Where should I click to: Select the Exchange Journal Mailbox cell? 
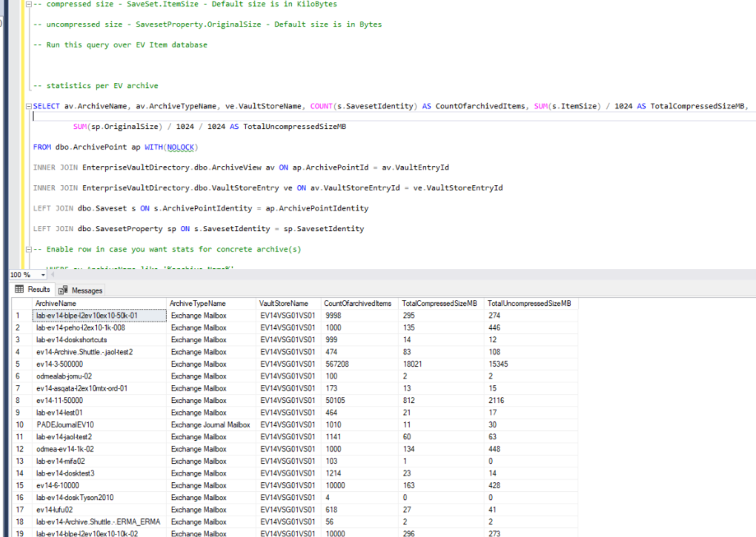coord(210,425)
